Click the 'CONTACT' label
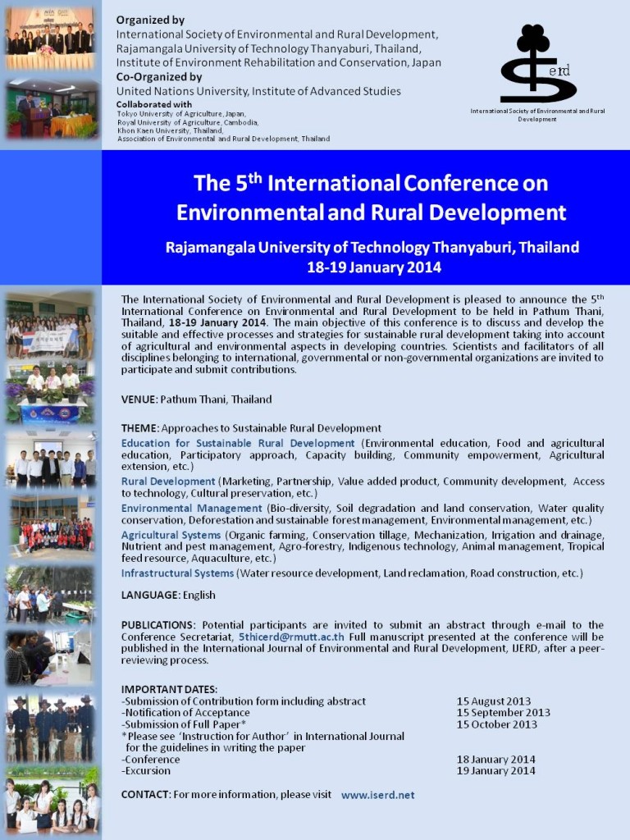Image resolution: width=630 pixels, height=840 pixels. tap(146, 794)
